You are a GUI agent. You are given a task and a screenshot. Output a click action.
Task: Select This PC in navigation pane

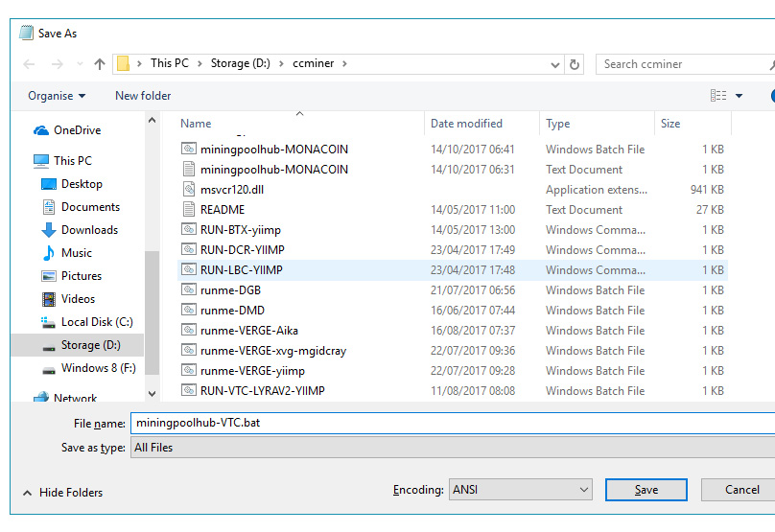(62, 161)
